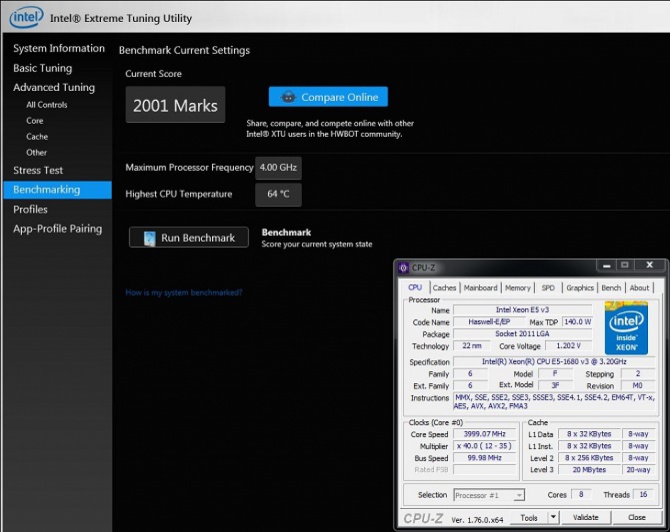This screenshot has height=532, width=670.
Task: Click the M0 revision field
Action: tap(638, 385)
